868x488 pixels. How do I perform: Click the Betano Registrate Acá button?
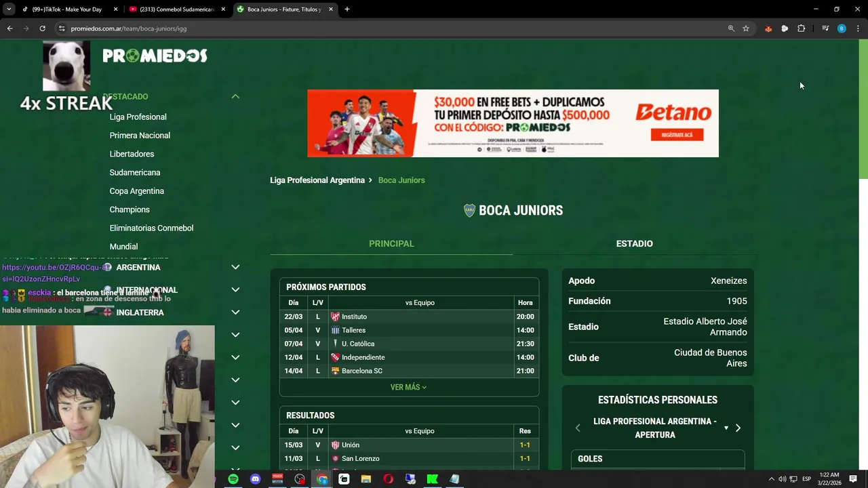pyautogui.click(x=677, y=135)
